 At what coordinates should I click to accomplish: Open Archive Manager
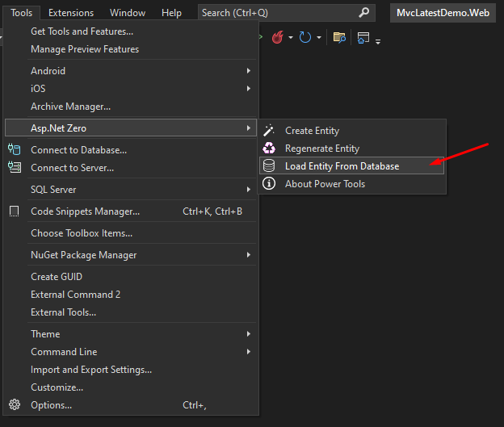131,107
